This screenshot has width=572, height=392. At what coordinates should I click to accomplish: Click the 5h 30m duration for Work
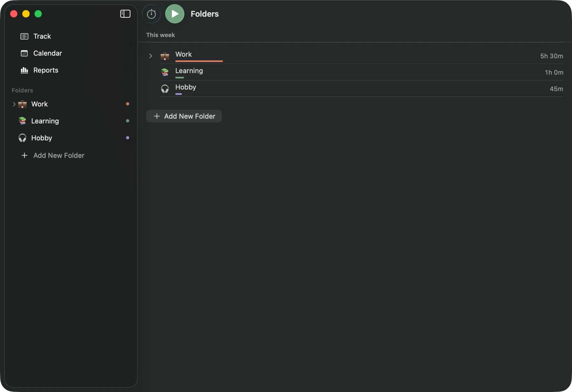tap(552, 56)
